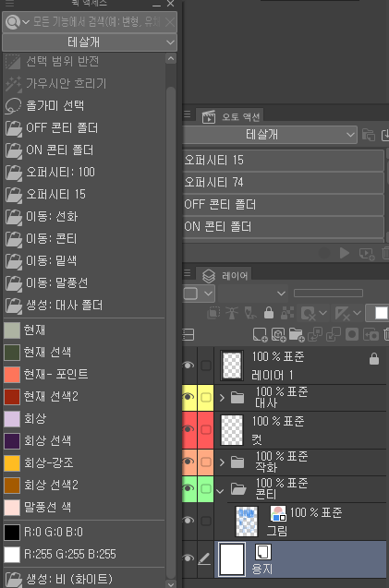The height and width of the screenshot is (588, 389).
Task: Run 이동: 말풍선 in quick access
Action: (84, 283)
